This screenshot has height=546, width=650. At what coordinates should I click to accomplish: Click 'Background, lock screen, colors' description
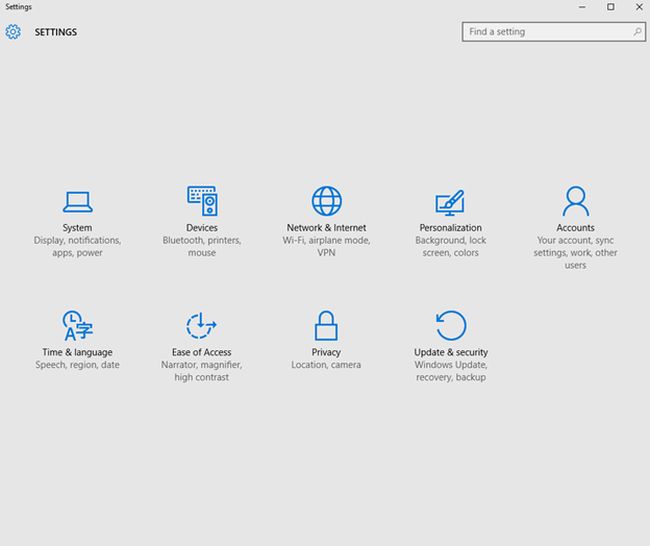coord(451,247)
